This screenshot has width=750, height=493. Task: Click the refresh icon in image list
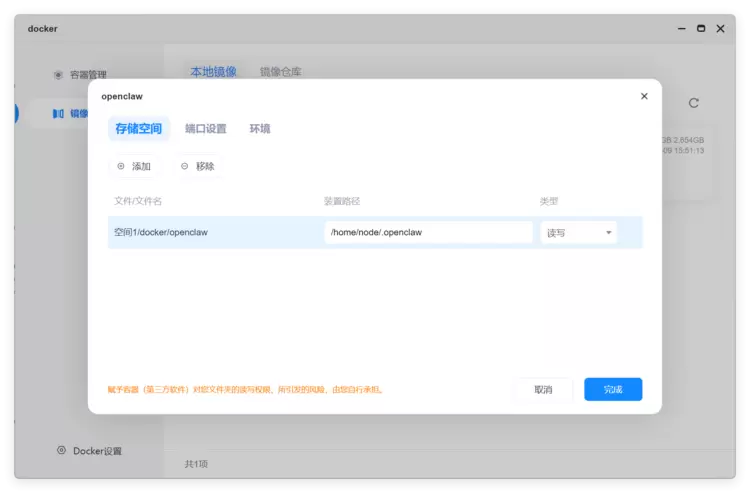tap(694, 103)
